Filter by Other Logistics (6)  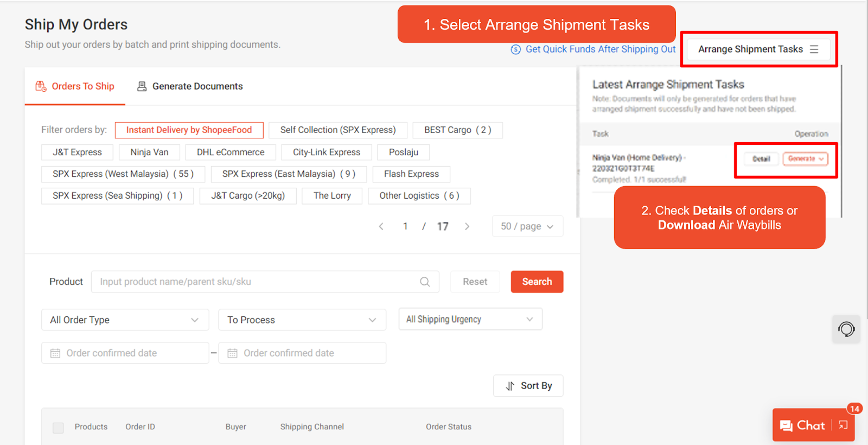[x=419, y=196]
